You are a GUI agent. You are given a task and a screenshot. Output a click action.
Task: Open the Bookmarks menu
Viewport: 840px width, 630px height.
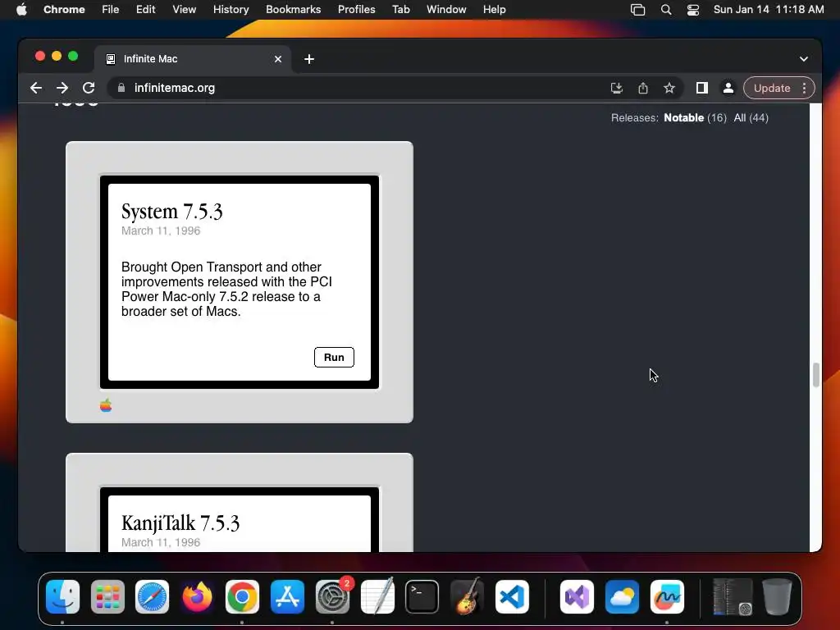tap(293, 10)
